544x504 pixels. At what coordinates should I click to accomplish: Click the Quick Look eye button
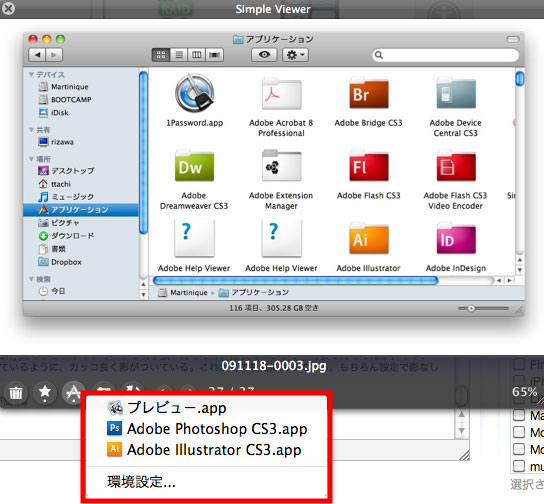[264, 55]
